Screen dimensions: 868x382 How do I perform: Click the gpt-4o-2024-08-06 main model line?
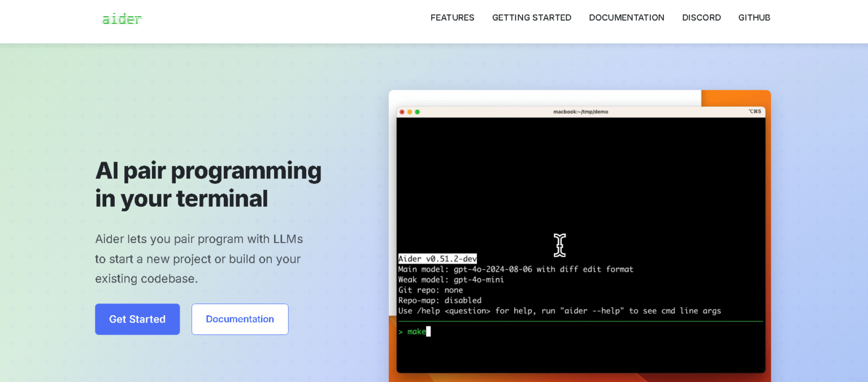point(515,269)
